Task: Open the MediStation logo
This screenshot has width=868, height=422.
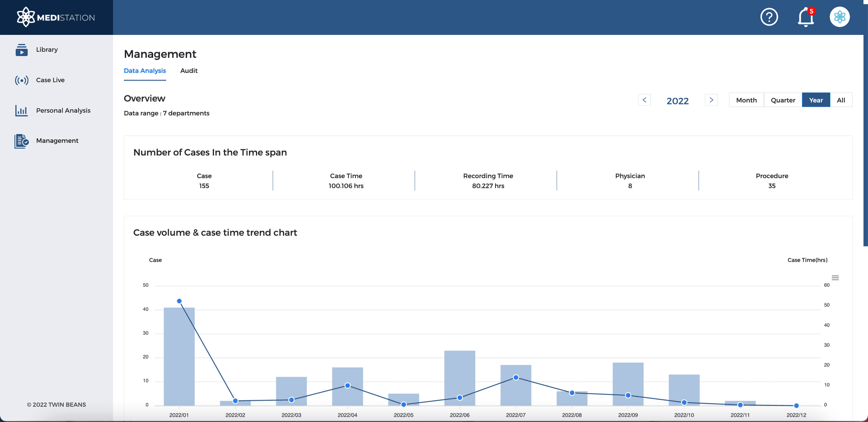Action: pos(55,17)
